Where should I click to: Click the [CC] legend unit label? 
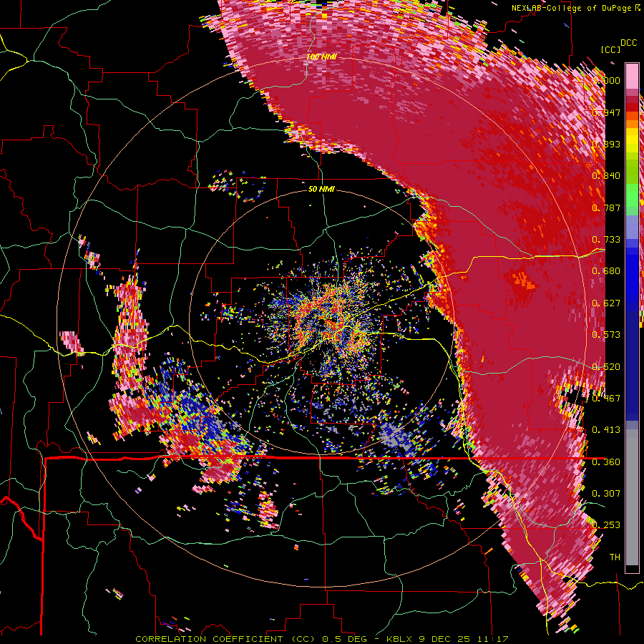pos(610,49)
